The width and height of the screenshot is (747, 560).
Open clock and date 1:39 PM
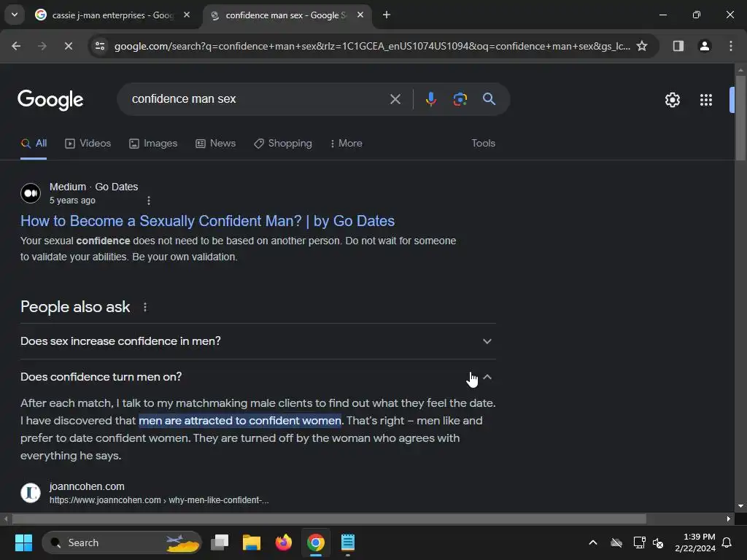(x=695, y=542)
